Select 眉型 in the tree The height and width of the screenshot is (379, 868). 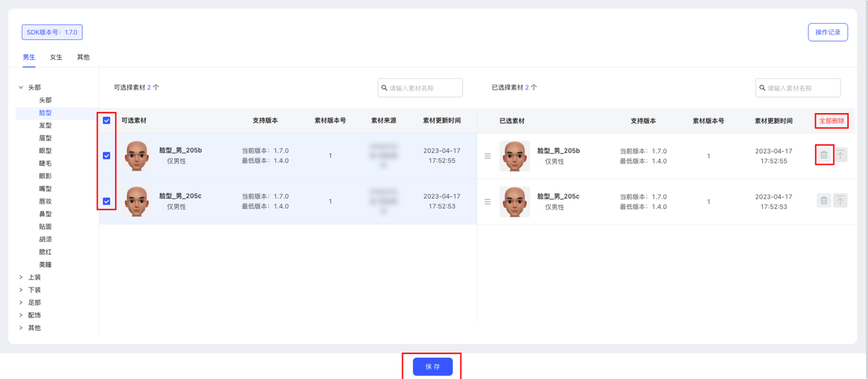[45, 138]
